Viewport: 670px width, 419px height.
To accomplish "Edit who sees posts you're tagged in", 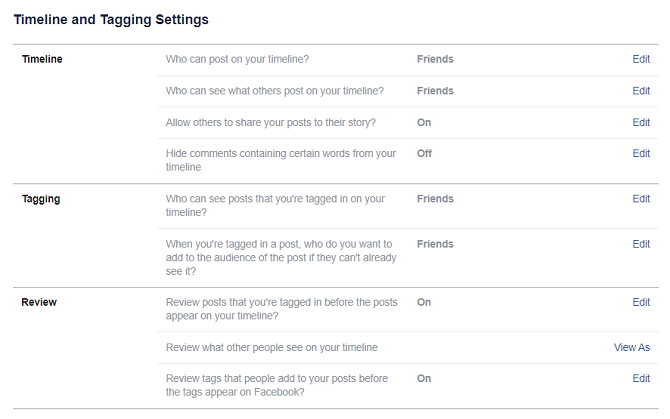I will (x=641, y=199).
